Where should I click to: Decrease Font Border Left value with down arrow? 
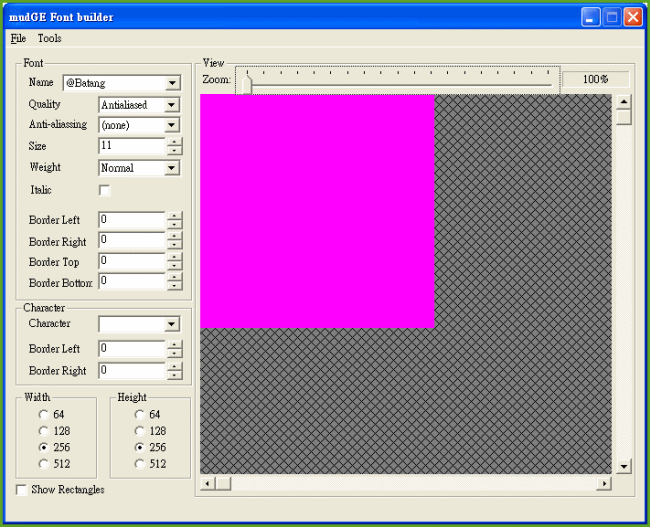pyautogui.click(x=175, y=224)
